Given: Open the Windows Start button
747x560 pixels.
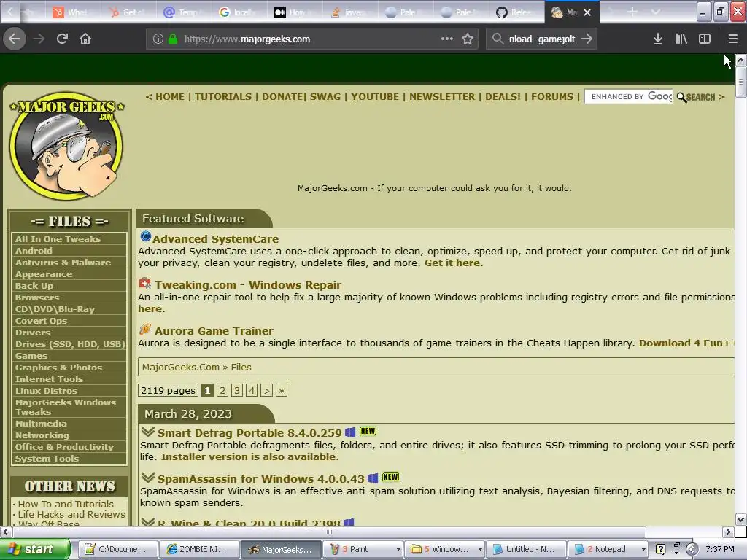Looking at the screenshot, I should [x=34, y=549].
